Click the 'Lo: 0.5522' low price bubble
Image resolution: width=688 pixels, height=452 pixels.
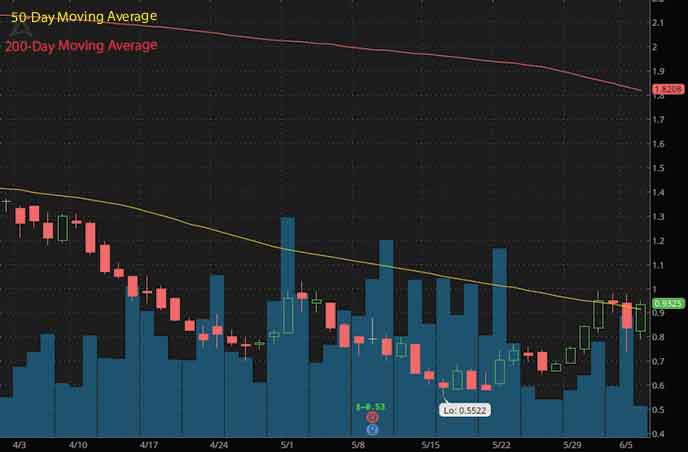pyautogui.click(x=464, y=410)
